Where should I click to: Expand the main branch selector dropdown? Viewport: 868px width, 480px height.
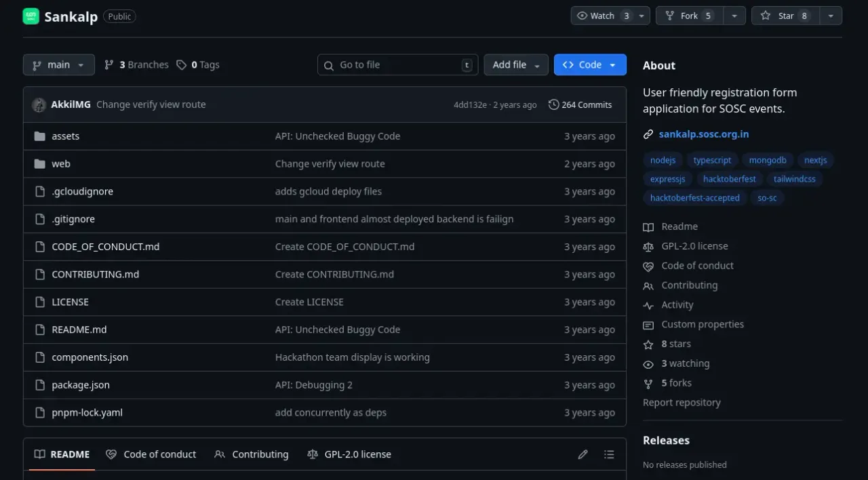(x=59, y=65)
